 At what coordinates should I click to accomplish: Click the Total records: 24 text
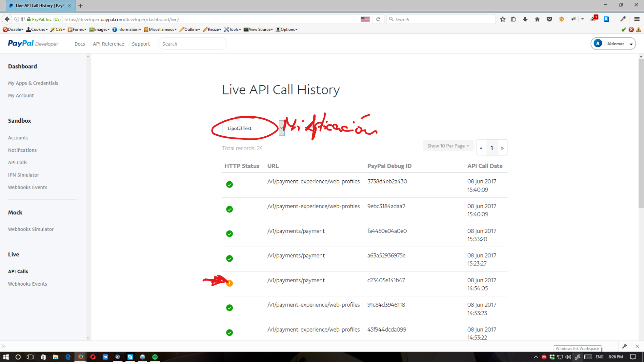[242, 148]
